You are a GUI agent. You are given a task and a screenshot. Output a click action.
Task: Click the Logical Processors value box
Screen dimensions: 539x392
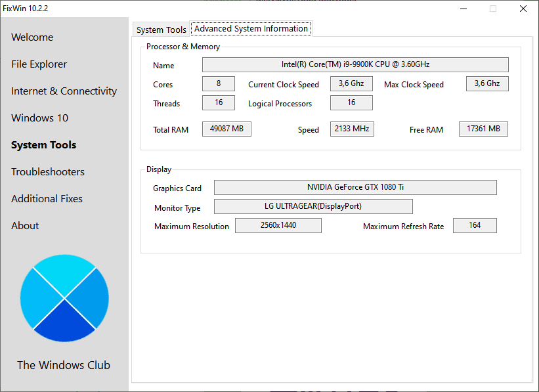[x=351, y=102]
